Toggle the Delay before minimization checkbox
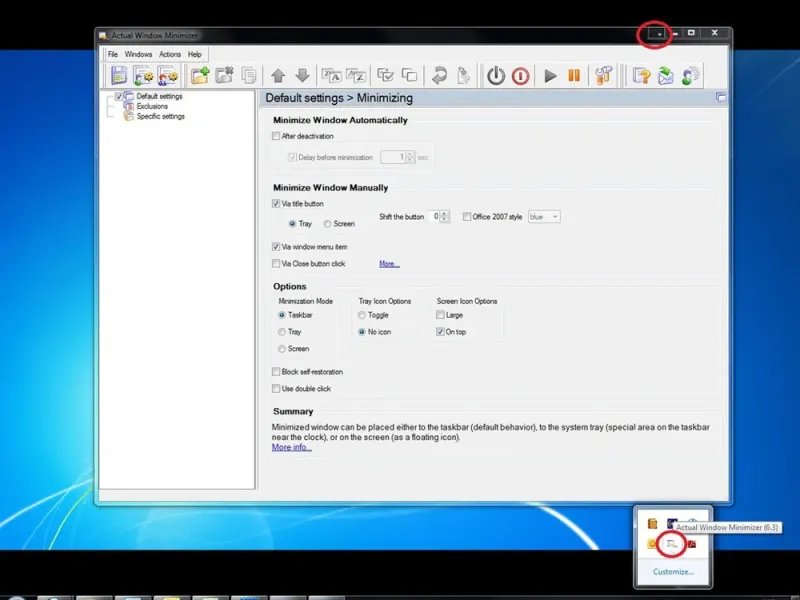800x600 pixels. click(x=292, y=157)
